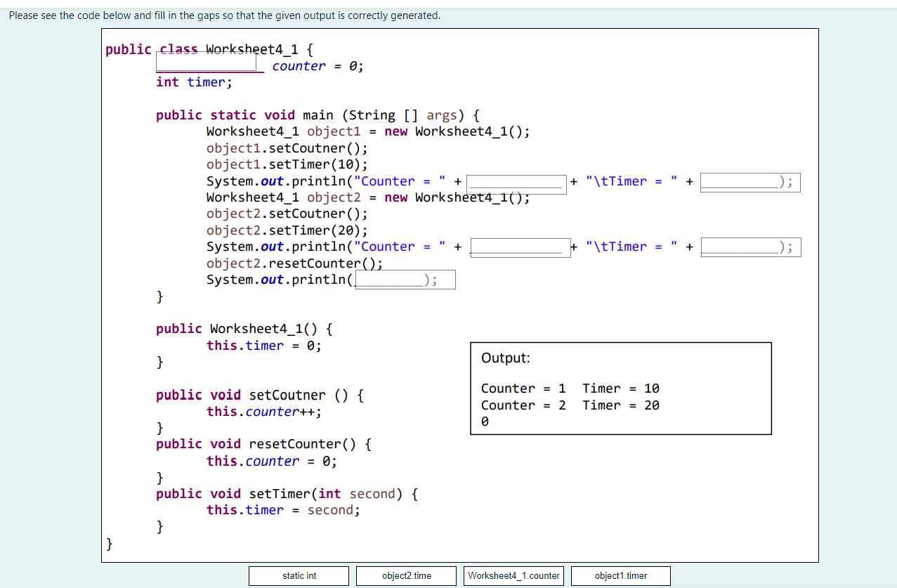Select the "object2.time" answer option

(x=405, y=575)
